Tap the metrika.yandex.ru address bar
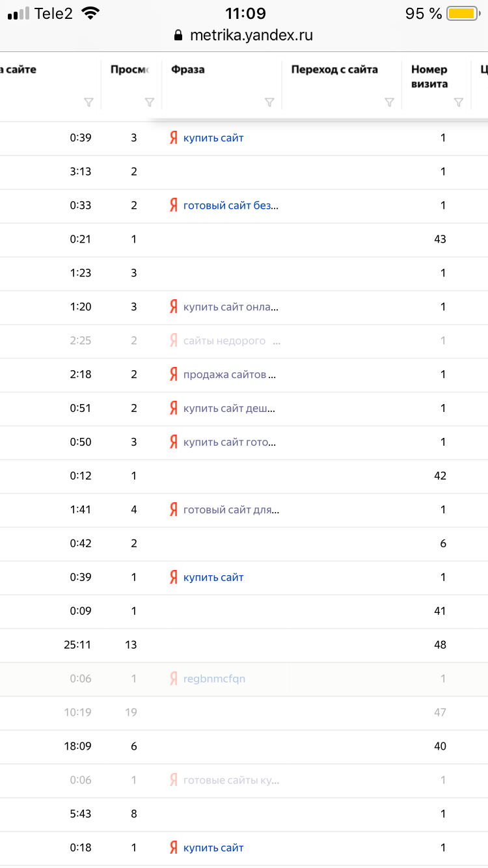Screen dimensions: 488x868 tap(251, 35)
